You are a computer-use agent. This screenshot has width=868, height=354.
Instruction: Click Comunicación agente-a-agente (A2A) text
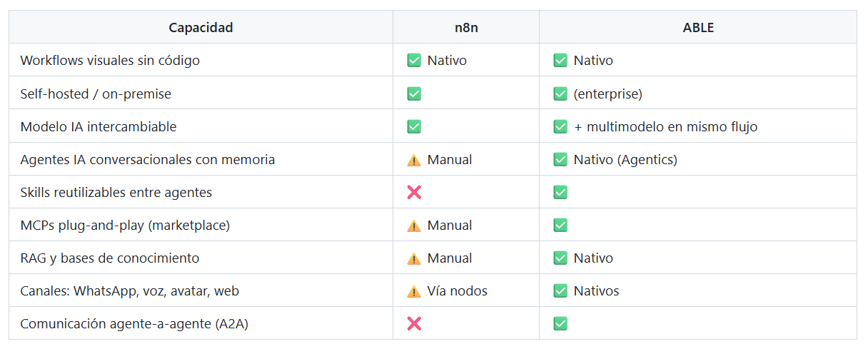pyautogui.click(x=134, y=323)
